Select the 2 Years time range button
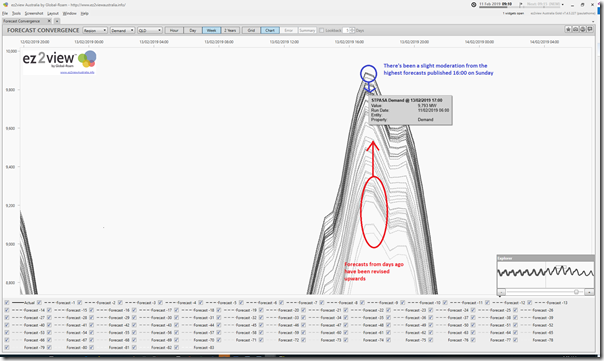 [230, 30]
